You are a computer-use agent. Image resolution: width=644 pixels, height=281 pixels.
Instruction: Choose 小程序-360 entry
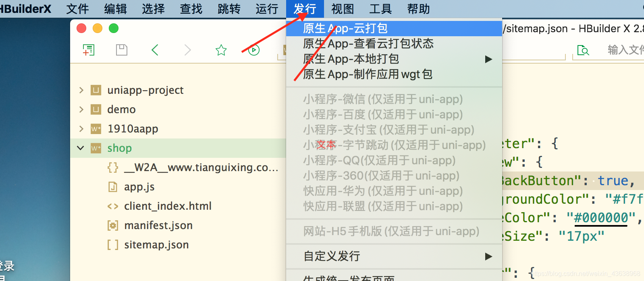tap(394, 176)
